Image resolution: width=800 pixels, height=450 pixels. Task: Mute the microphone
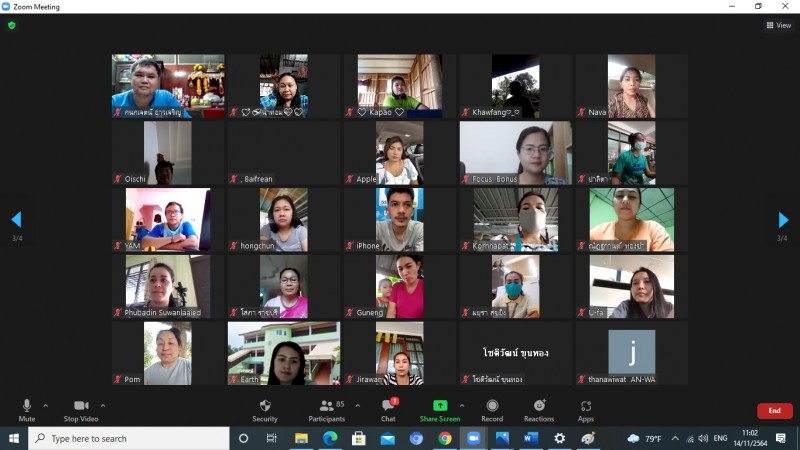[x=27, y=409]
